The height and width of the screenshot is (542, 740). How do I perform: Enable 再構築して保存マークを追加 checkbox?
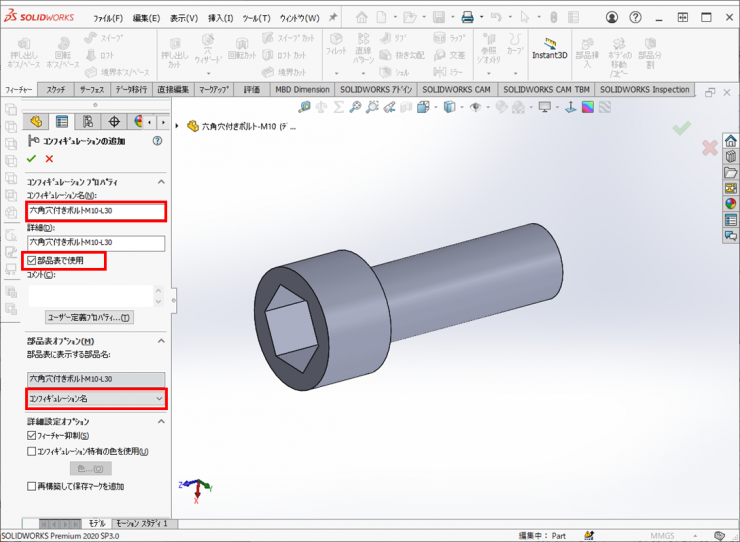tap(32, 486)
